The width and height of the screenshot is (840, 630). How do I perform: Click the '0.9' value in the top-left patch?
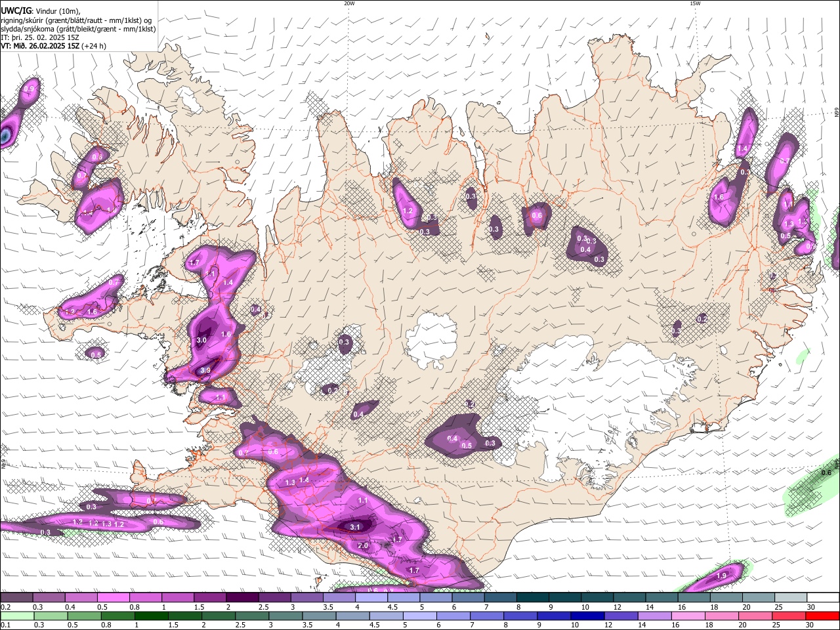point(30,89)
